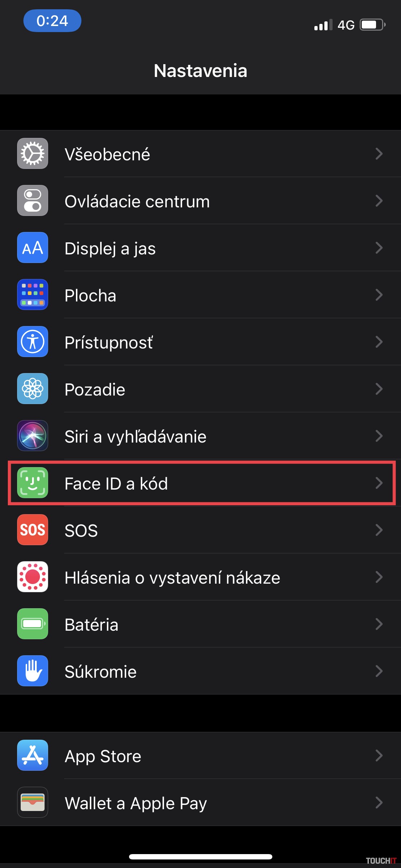
Task: Tap the Siri a vyhľadávanie icon
Action: tap(32, 436)
